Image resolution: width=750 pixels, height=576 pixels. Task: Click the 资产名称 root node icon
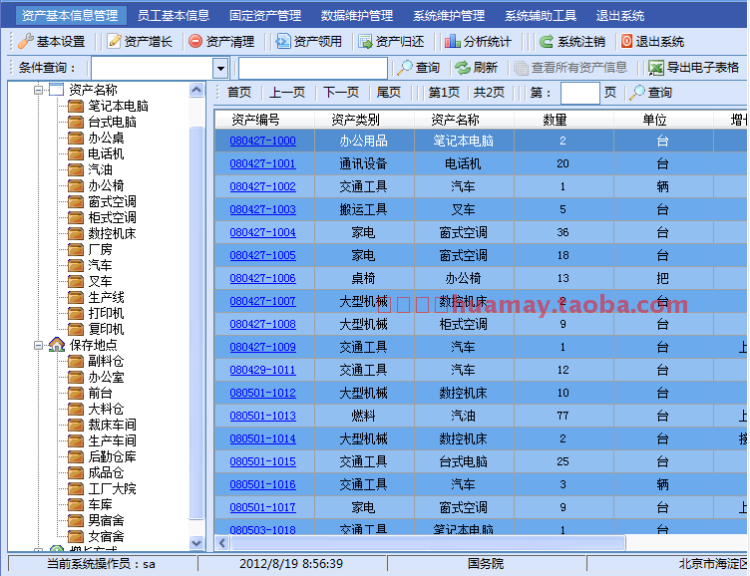click(x=56, y=89)
